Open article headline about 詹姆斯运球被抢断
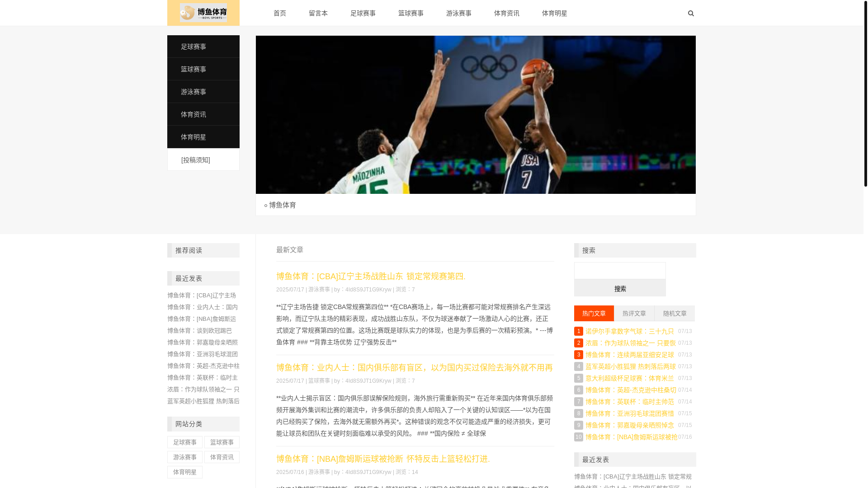Screen dimensions: 868x488 383,459
